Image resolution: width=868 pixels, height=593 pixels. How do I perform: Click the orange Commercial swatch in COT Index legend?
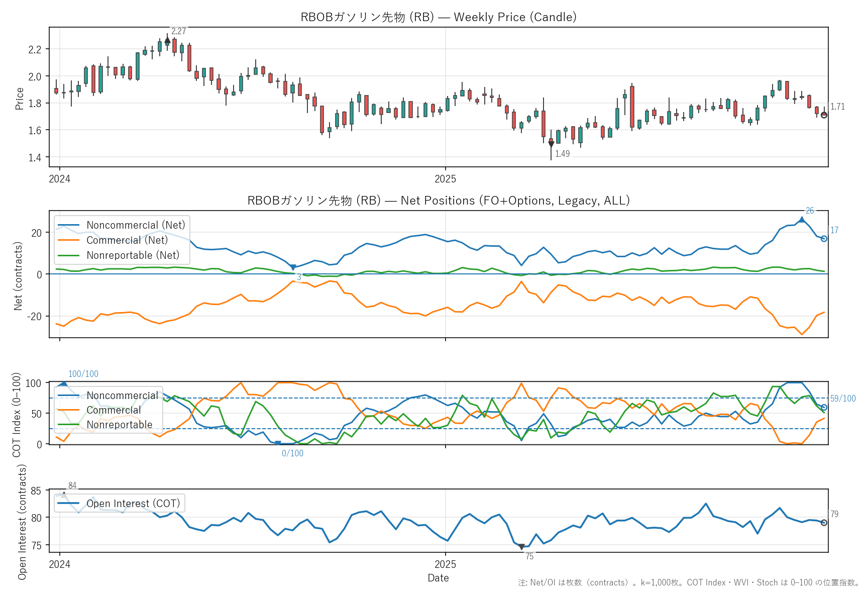pos(69,410)
